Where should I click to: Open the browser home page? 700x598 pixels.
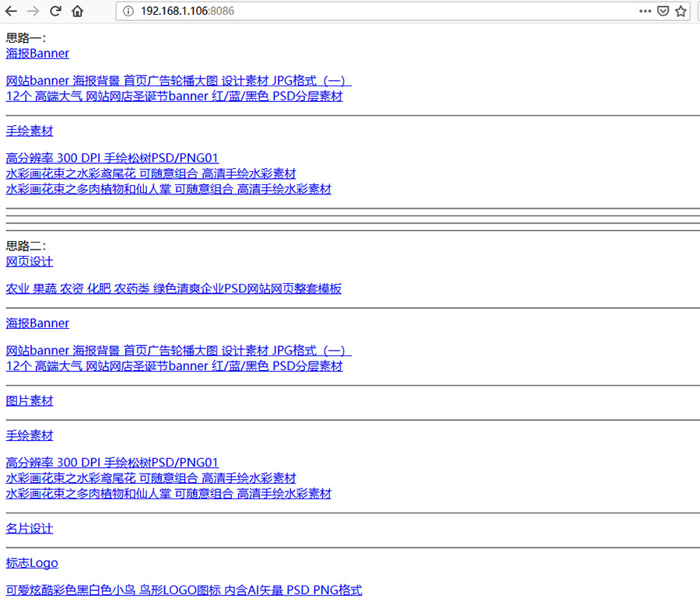pyautogui.click(x=77, y=11)
